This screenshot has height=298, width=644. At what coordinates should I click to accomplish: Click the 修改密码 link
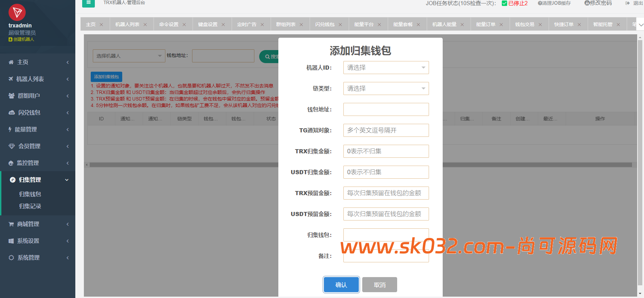coord(598,3)
